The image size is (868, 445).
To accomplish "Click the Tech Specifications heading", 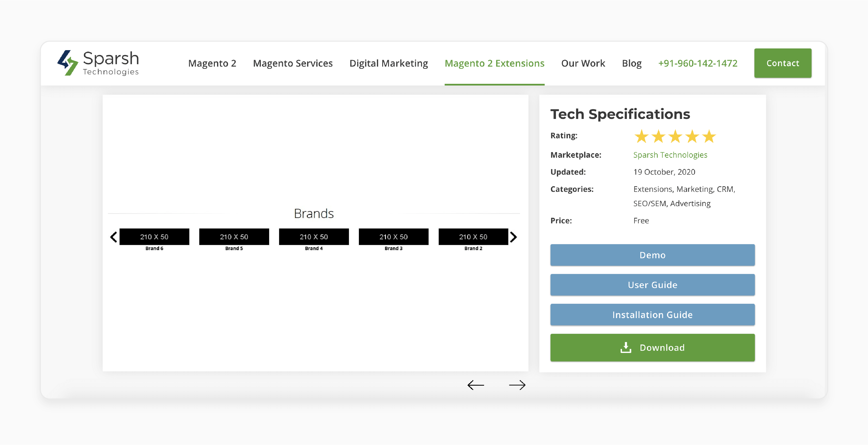I will 620,114.
